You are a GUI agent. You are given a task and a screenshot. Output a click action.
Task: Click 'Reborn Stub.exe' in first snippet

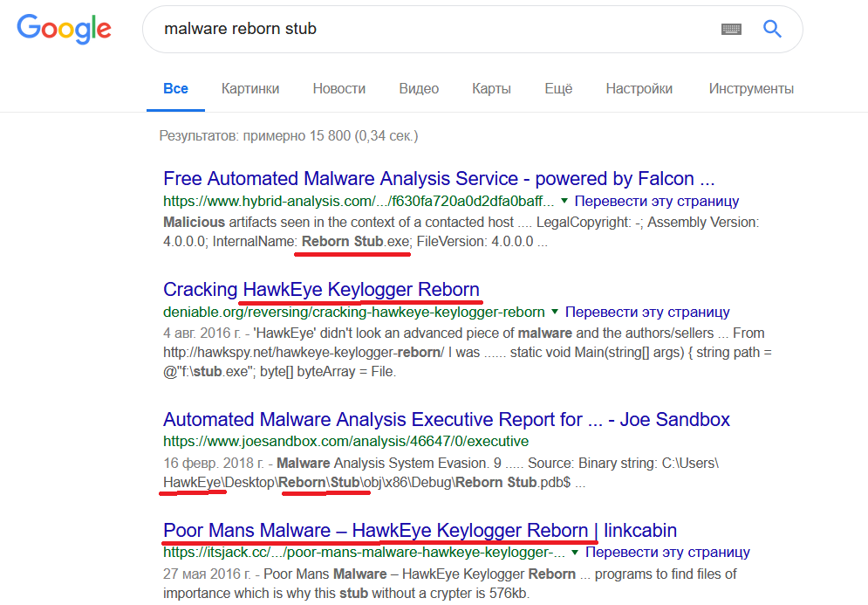(355, 242)
